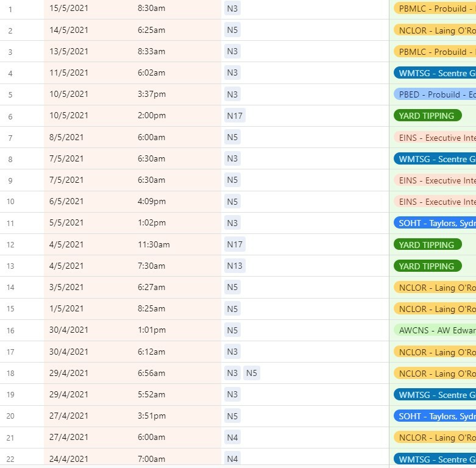The width and height of the screenshot is (476, 468).
Task: Click YARD TIPPING tag in row 13
Action: [x=427, y=266]
